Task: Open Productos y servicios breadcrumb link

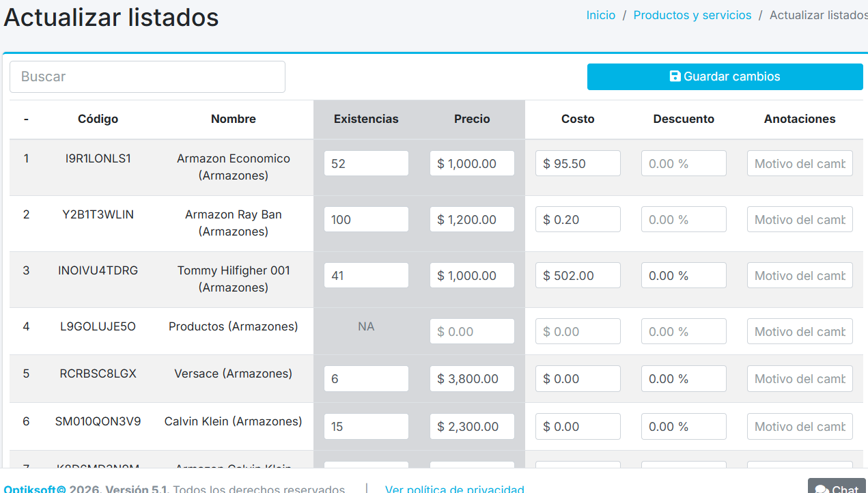Action: [692, 15]
